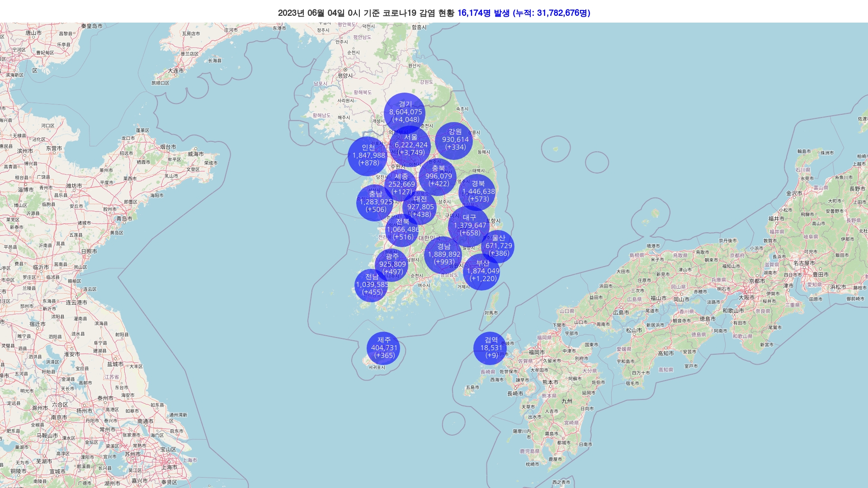Screen dimensions: 868x488
Task: Click the 평양시 city label on map
Action: 345,75
